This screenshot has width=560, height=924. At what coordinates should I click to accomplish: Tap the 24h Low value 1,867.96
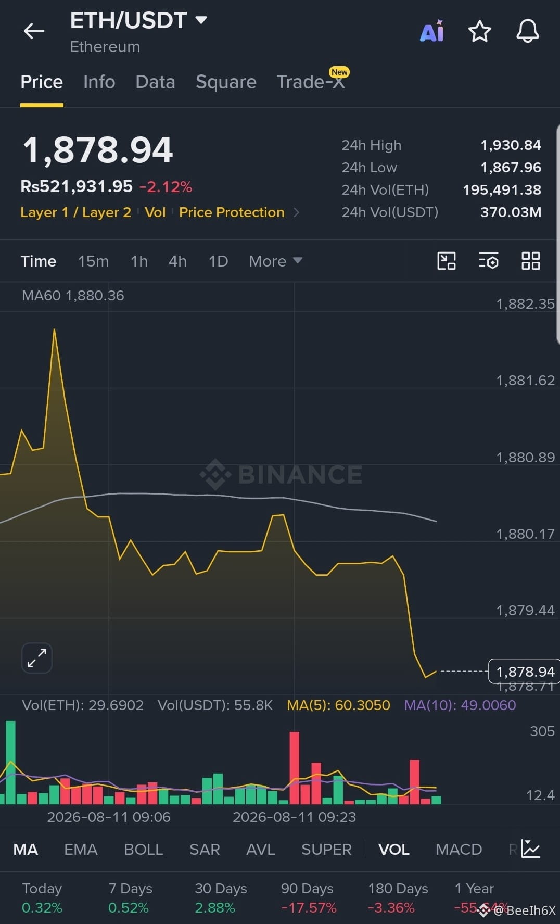(x=511, y=168)
